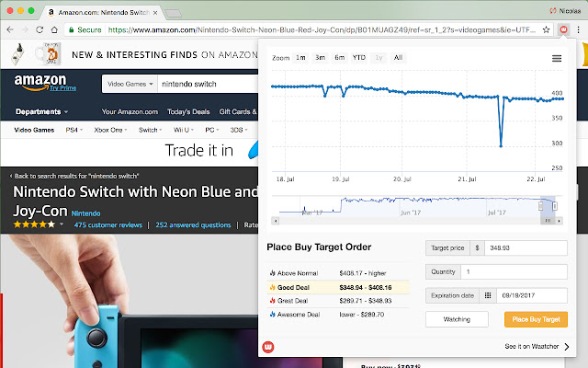The image size is (588, 368).
Task: Click the Wаatcher extension icon in toolbar
Action: [x=563, y=29]
